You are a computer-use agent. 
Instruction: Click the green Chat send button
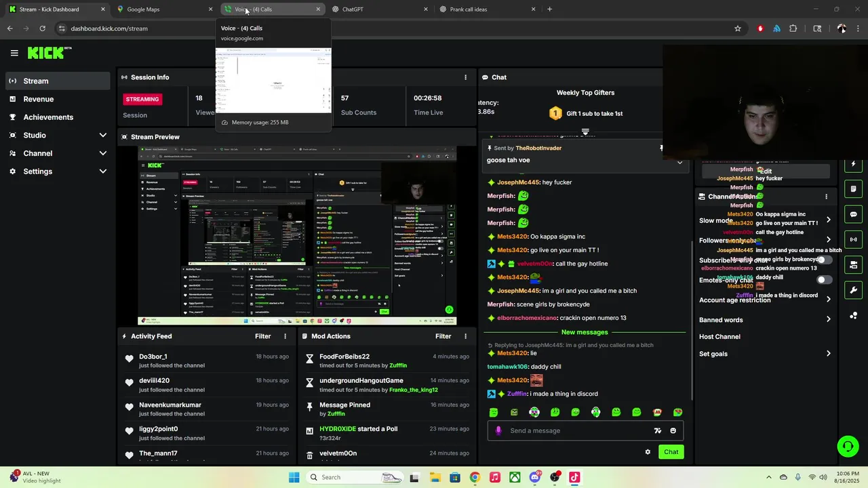coord(671,452)
